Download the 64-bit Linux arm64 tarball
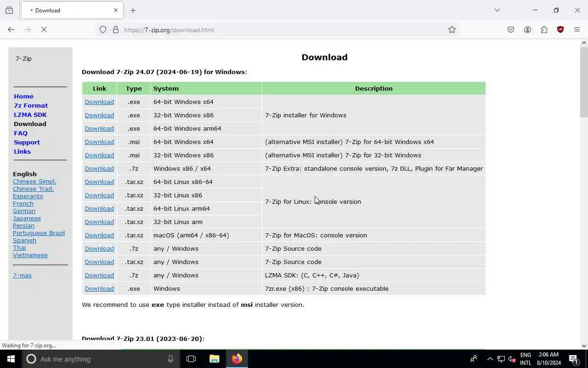This screenshot has width=588, height=368. (x=99, y=208)
